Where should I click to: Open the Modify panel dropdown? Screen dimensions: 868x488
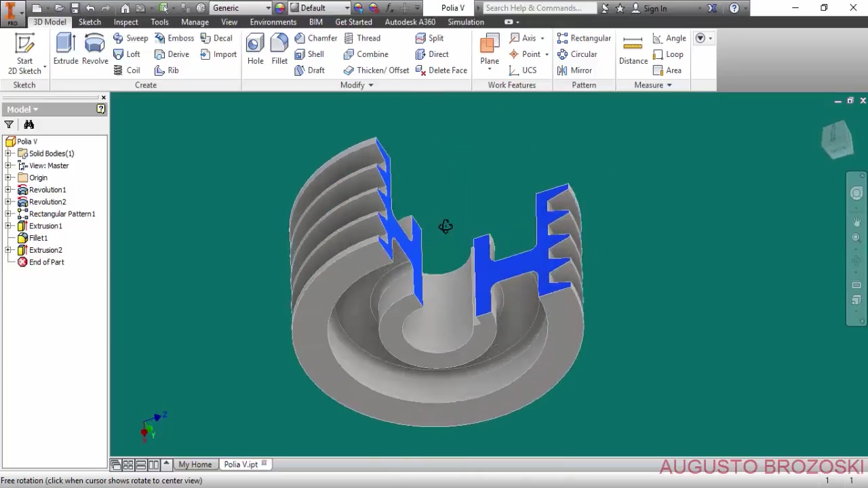pyautogui.click(x=357, y=85)
